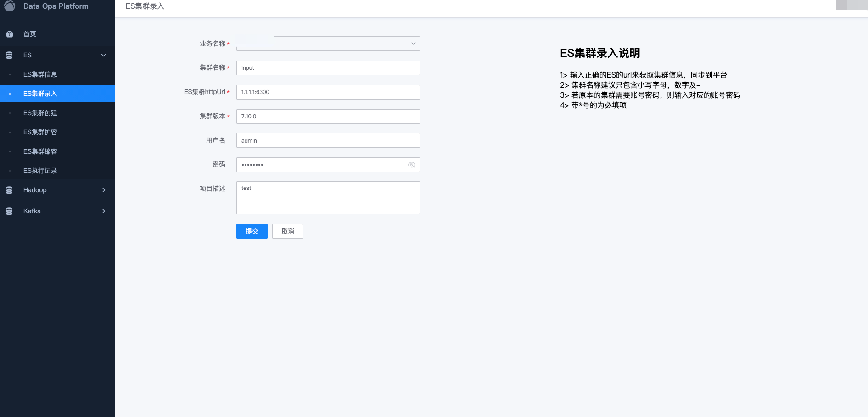
Task: Open the 业务名称 dropdown
Action: [x=328, y=44]
